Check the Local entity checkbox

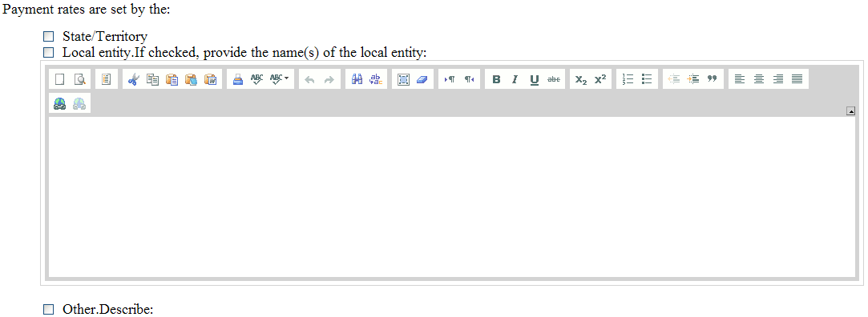point(49,53)
